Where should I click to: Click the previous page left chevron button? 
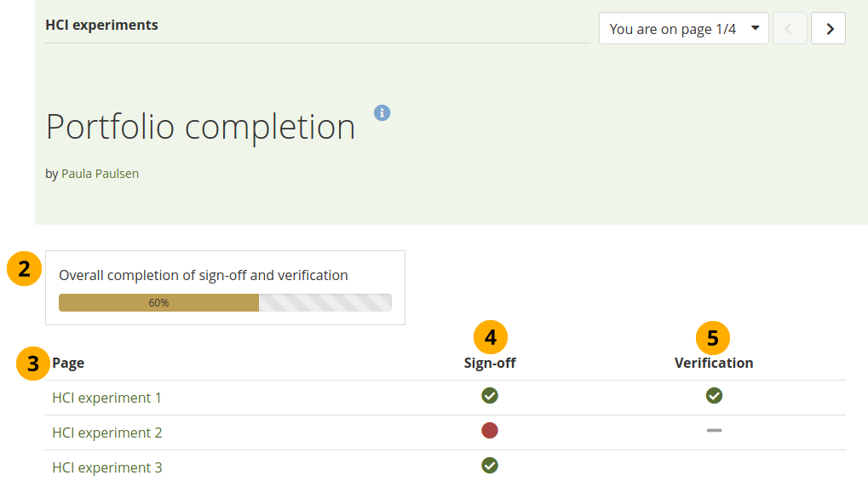[x=790, y=28]
